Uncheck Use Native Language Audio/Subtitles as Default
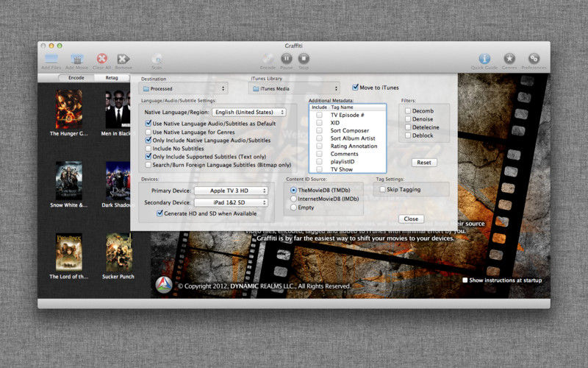The image size is (588, 368). pyautogui.click(x=148, y=123)
